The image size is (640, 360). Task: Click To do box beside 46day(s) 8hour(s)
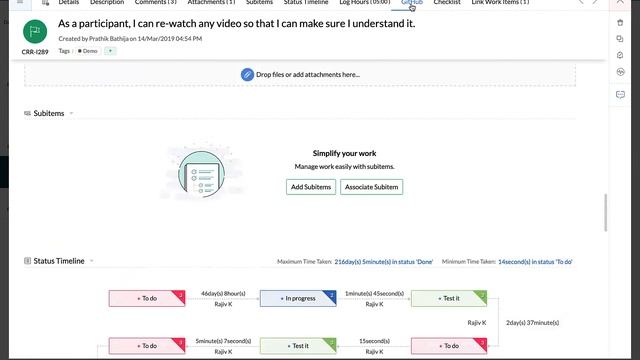click(x=147, y=298)
